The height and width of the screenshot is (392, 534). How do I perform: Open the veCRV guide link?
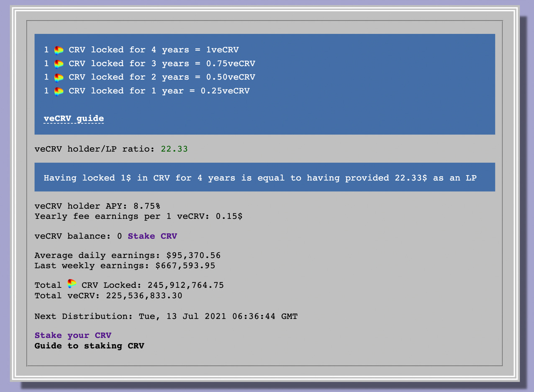pos(74,118)
